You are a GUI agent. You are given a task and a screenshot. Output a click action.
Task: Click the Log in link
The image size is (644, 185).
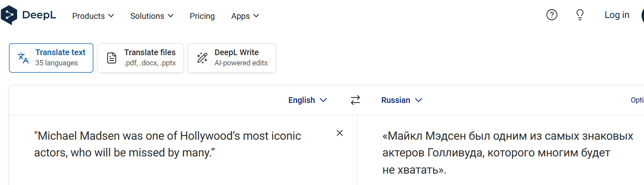[x=617, y=15]
